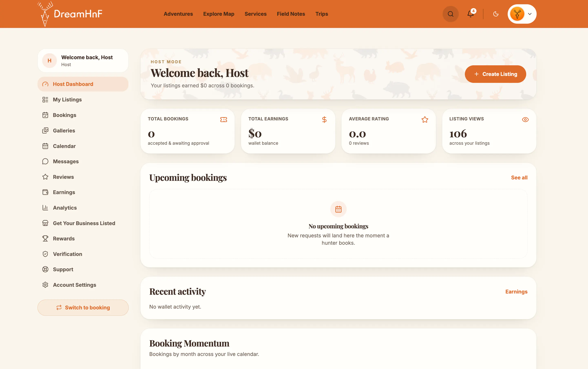Open Analytics in sidebar

[83, 208]
